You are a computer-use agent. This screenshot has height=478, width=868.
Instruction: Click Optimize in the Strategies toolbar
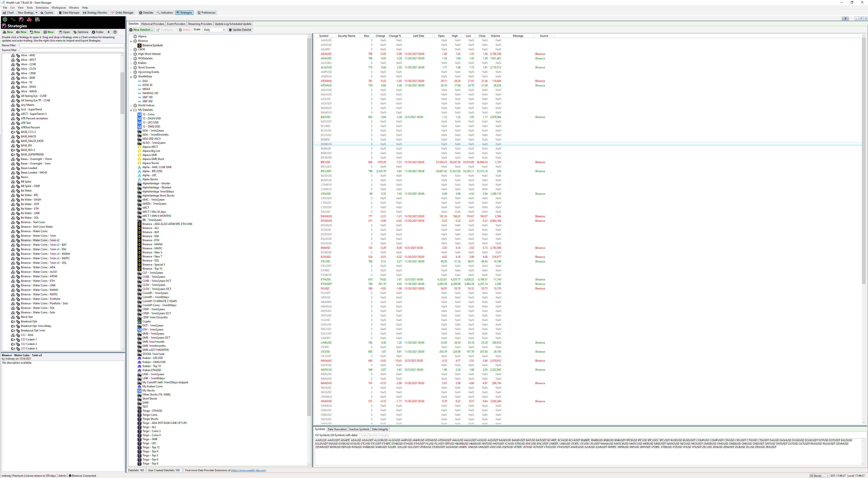81,32
